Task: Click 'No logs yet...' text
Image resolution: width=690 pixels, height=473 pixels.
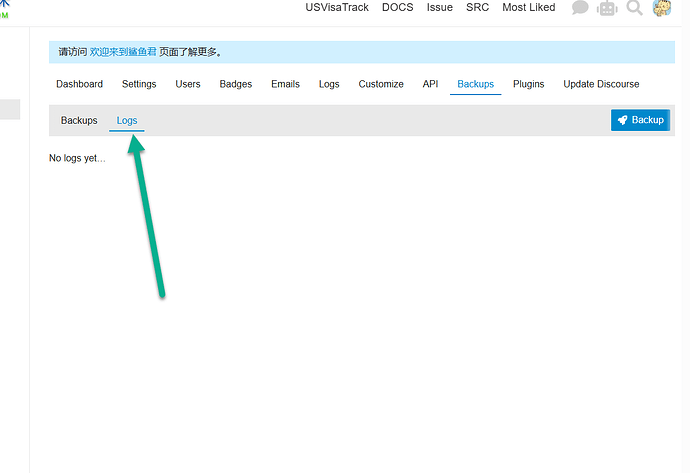Action: [x=77, y=158]
